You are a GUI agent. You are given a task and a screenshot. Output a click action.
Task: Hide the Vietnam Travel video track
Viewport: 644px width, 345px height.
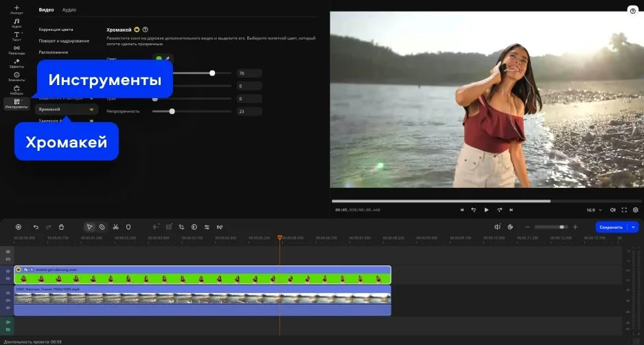point(8,293)
